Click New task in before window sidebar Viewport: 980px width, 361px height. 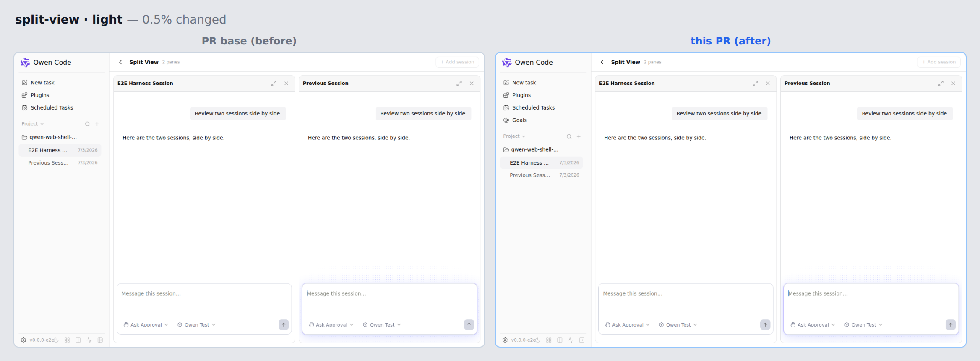(61, 83)
